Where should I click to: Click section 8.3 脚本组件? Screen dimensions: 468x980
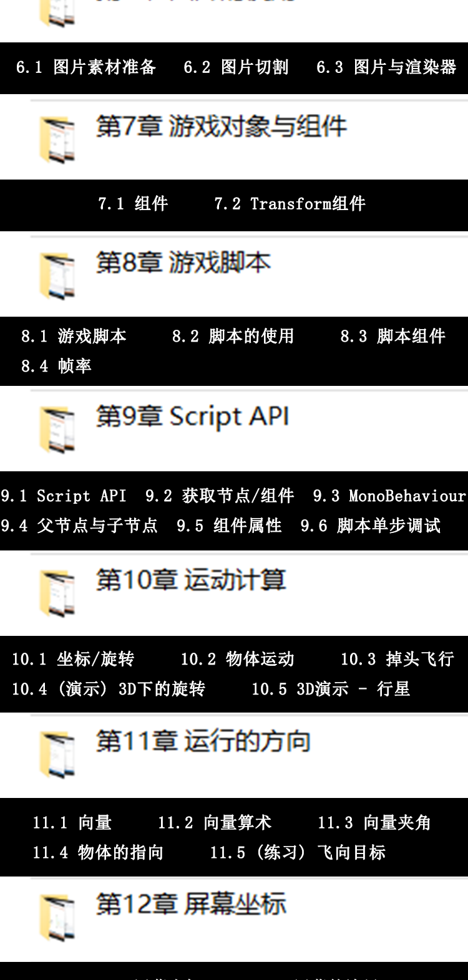pyautogui.click(x=392, y=336)
